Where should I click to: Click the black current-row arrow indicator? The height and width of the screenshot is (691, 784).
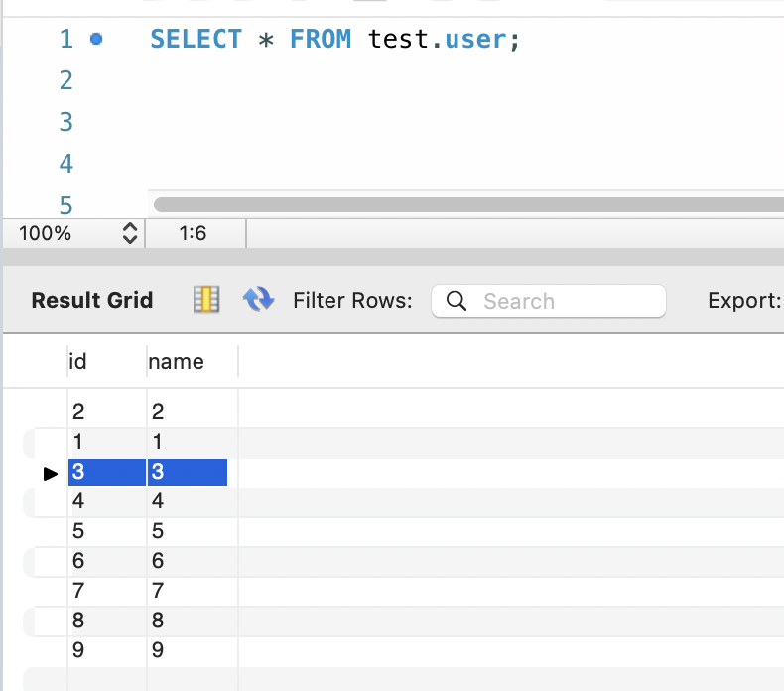pyautogui.click(x=51, y=474)
